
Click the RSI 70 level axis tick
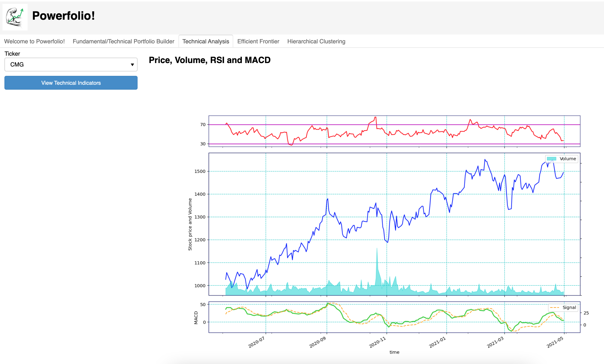click(203, 125)
